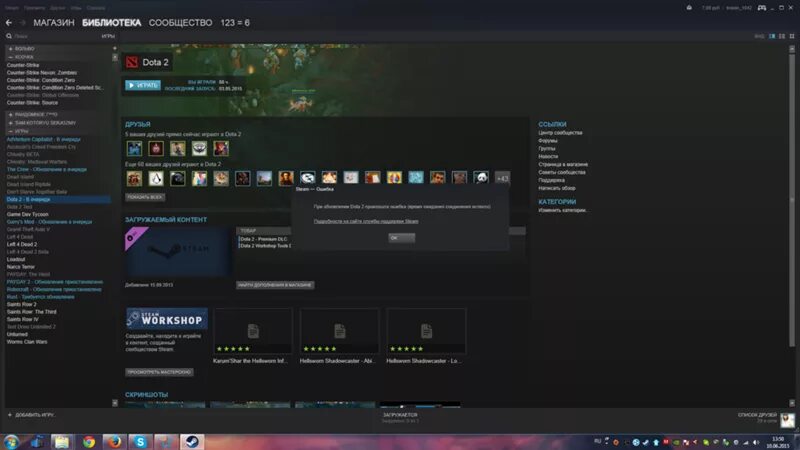800x450 pixels.
Task: Switch to grid view icon
Action: point(792,36)
